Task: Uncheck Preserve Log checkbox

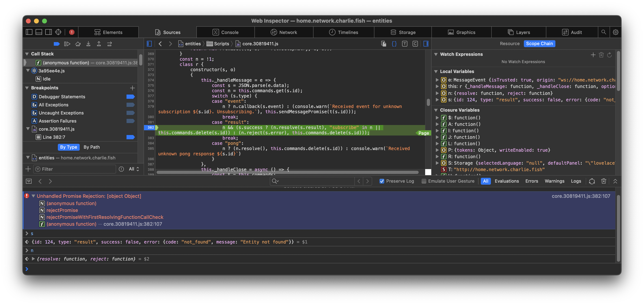Action: click(382, 181)
